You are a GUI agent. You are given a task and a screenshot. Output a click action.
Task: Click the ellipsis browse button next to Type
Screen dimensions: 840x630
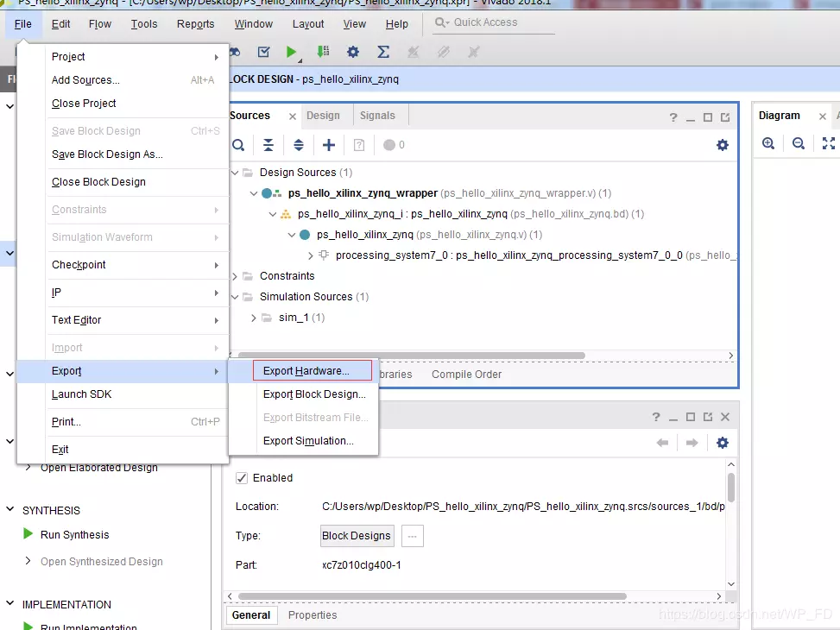click(412, 536)
